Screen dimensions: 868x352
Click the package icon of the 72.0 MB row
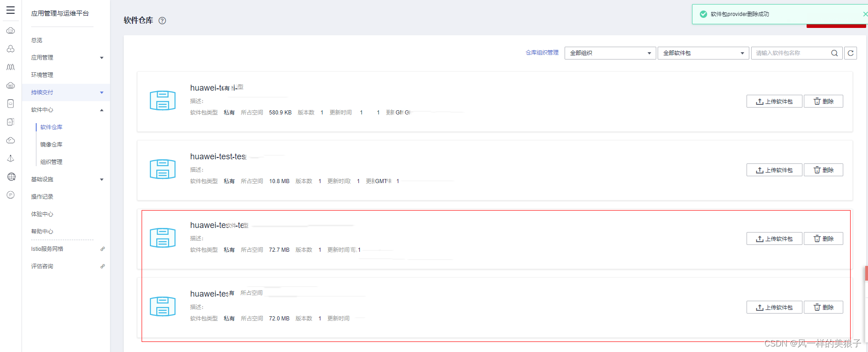(163, 306)
